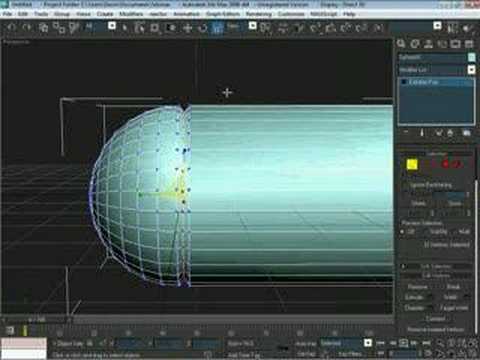Viewport: 480px width, 360px height.
Task: Click the time slider frame handle
Action: pos(36,320)
